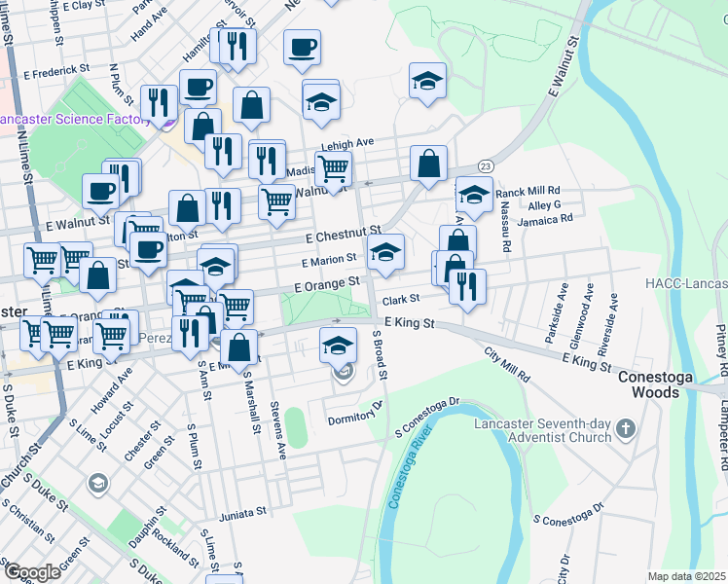
Task: Click the shopping bag marker right of N Lime St
Action: (97, 274)
